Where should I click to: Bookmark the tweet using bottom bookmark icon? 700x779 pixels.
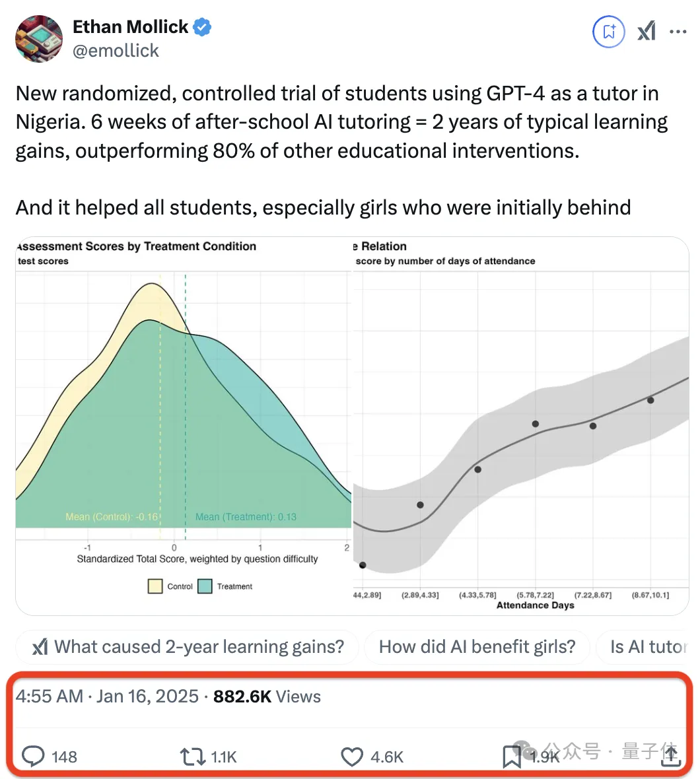pos(512,757)
